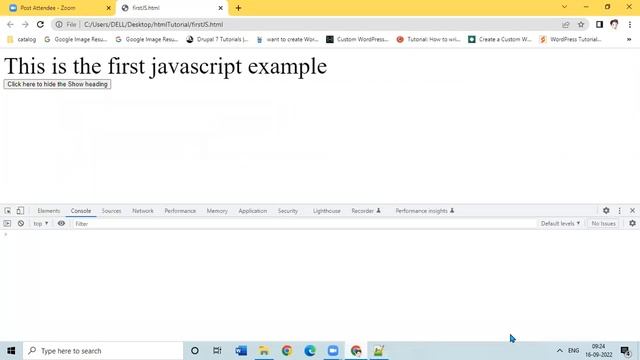The image size is (640, 360).
Task: Close the firstJS.html tab
Action: 220,8
